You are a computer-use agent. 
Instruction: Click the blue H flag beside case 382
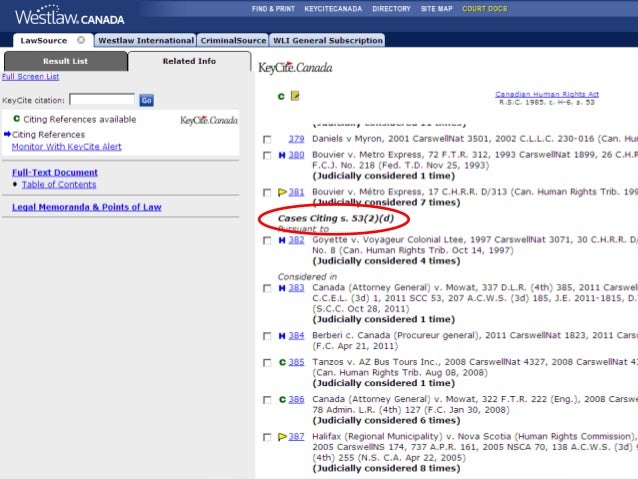coord(282,240)
